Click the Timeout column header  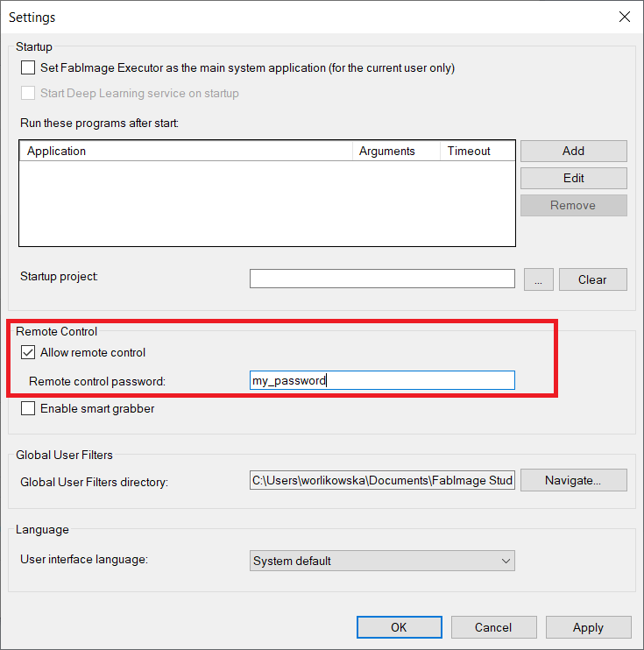tap(477, 151)
